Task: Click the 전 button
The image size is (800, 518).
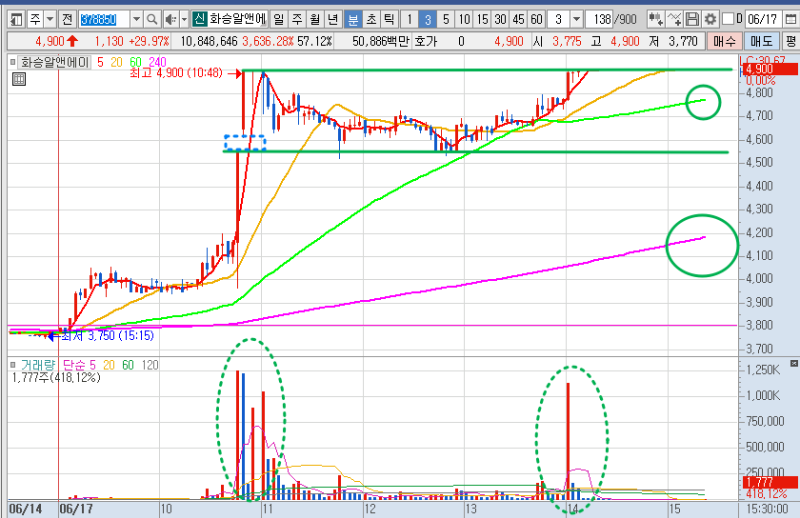Action: pyautogui.click(x=67, y=19)
